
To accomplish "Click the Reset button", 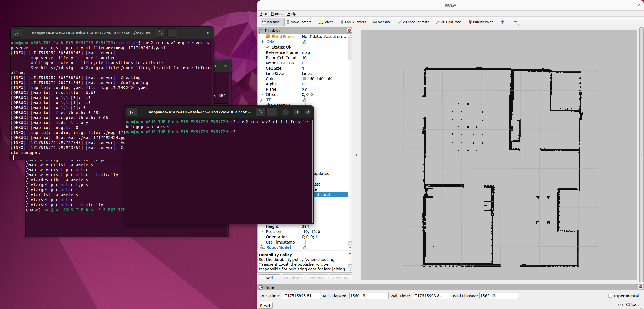I will (x=265, y=305).
